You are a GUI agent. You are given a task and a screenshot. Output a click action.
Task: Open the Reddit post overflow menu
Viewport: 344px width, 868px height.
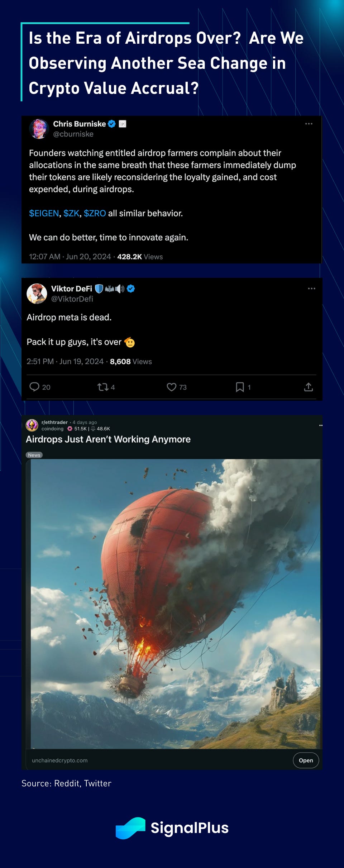(x=321, y=425)
